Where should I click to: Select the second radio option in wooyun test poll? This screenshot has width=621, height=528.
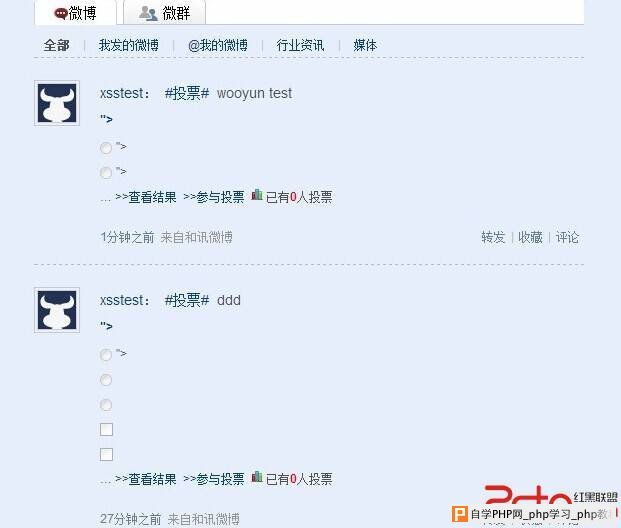click(106, 173)
